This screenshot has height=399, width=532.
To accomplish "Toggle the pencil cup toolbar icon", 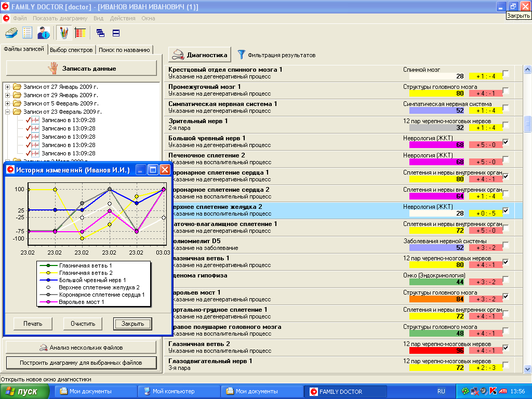I will pos(63,33).
